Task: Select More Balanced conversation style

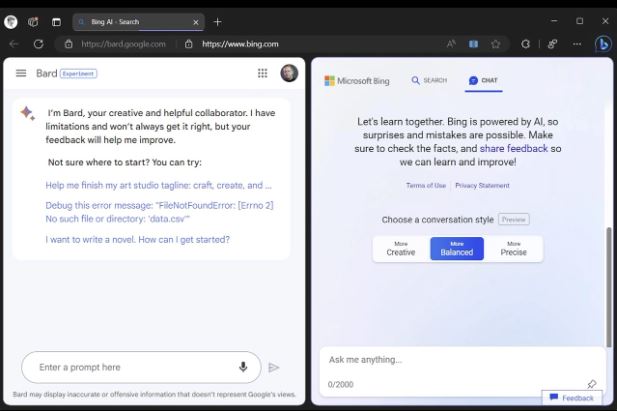Action: coord(457,249)
